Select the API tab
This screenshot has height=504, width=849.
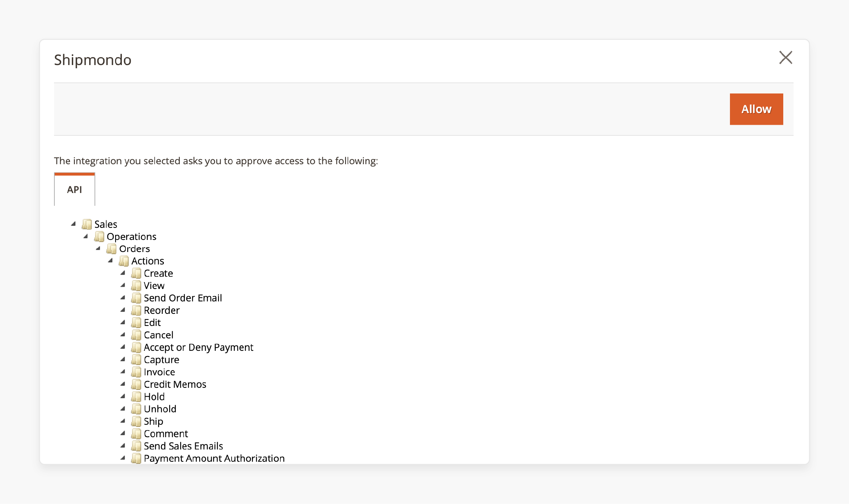(x=75, y=189)
